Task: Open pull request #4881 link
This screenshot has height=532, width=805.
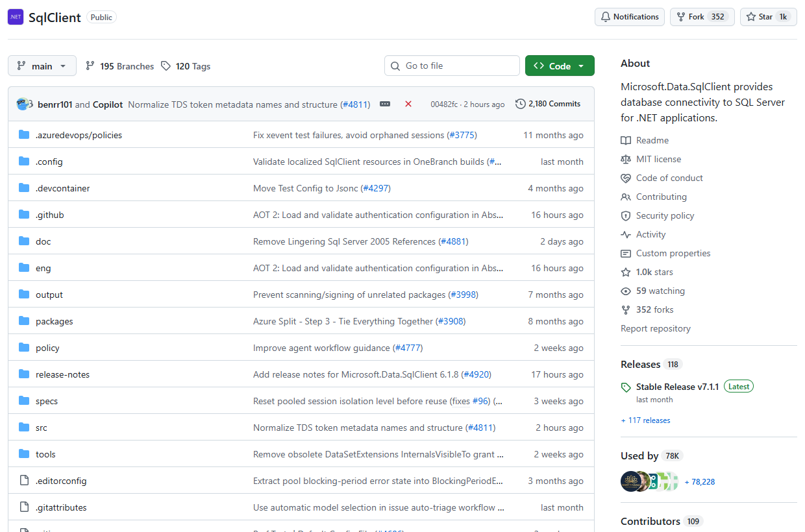Action: (x=453, y=241)
